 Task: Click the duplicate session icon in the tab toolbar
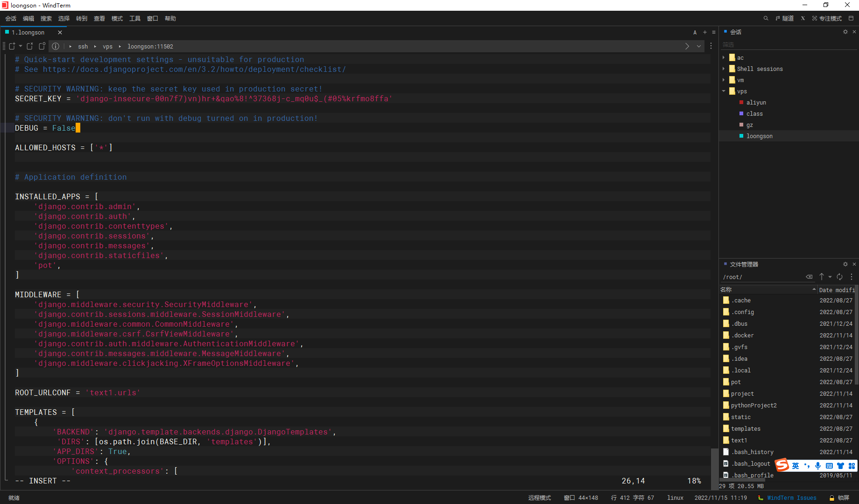(x=42, y=46)
